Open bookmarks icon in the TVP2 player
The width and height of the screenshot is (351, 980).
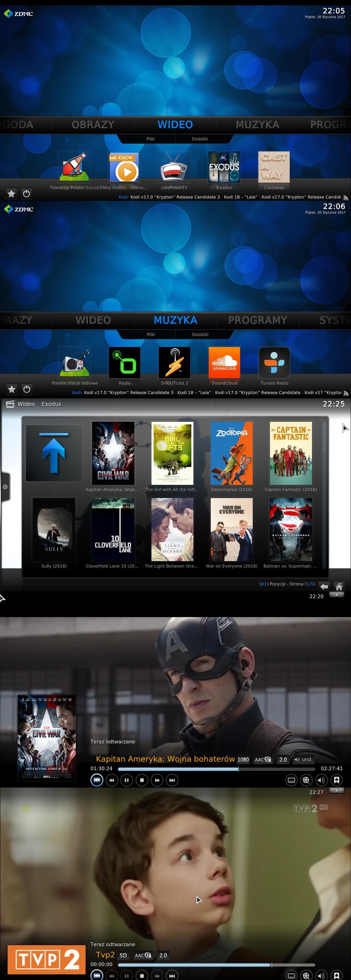337,976
